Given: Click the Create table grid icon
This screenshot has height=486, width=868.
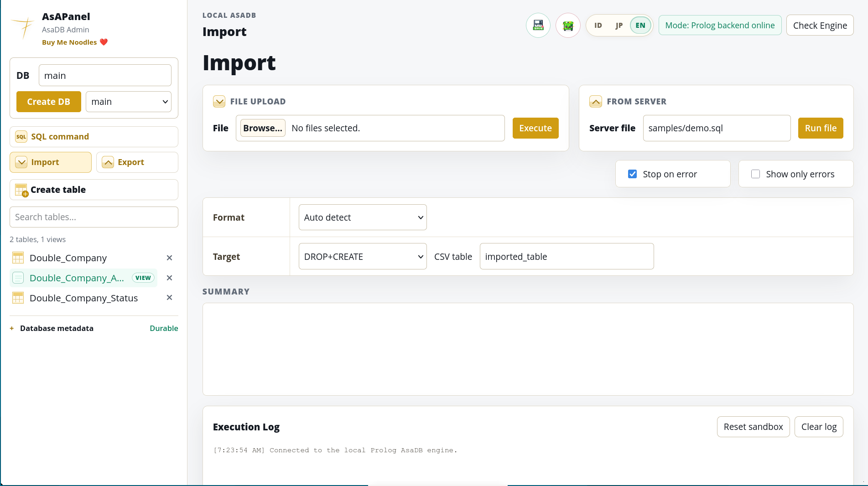Looking at the screenshot, I should [21, 190].
